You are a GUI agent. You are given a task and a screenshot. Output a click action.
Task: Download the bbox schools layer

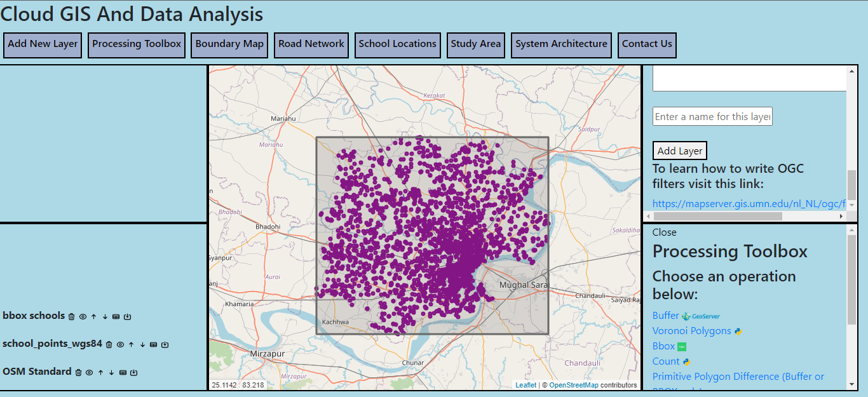(x=127, y=316)
